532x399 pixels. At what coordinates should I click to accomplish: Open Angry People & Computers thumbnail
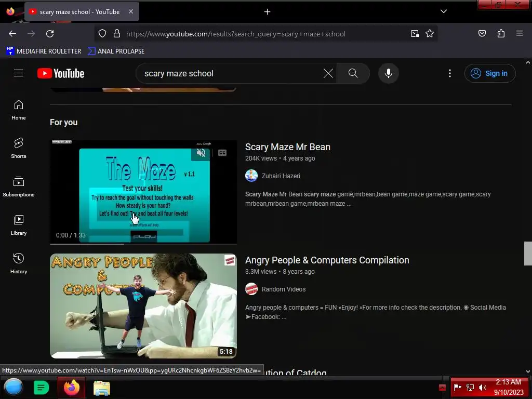[x=143, y=306]
